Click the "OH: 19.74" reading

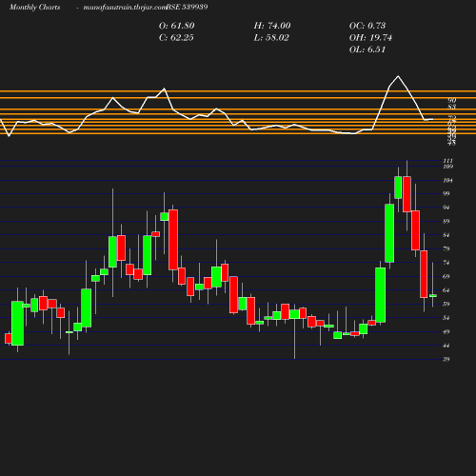coord(370,38)
